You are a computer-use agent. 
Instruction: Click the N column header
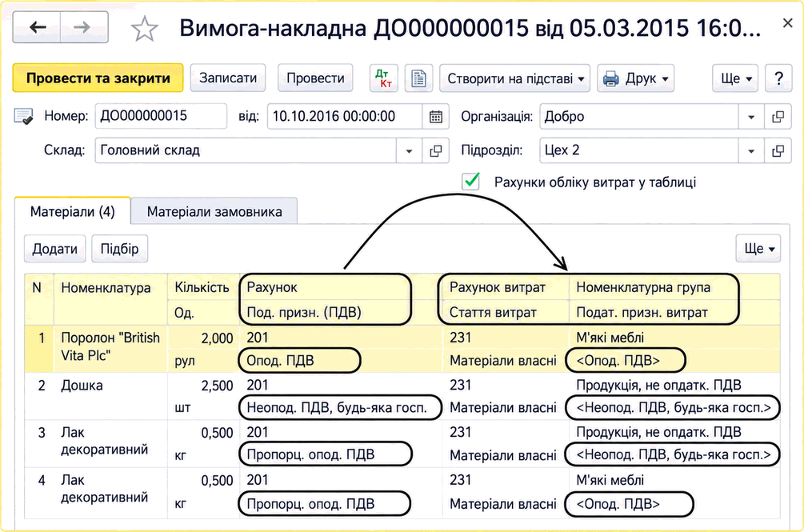[x=39, y=299]
